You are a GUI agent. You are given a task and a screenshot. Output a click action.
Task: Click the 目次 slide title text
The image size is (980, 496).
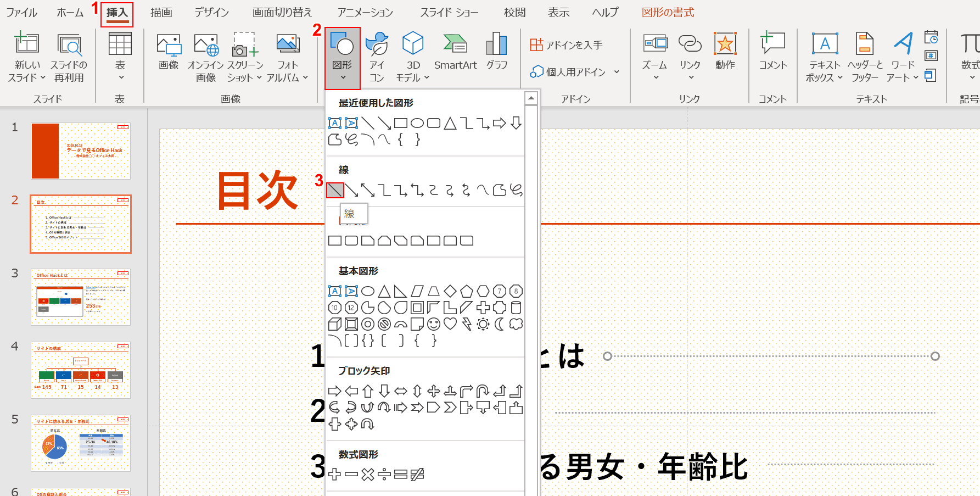point(257,190)
